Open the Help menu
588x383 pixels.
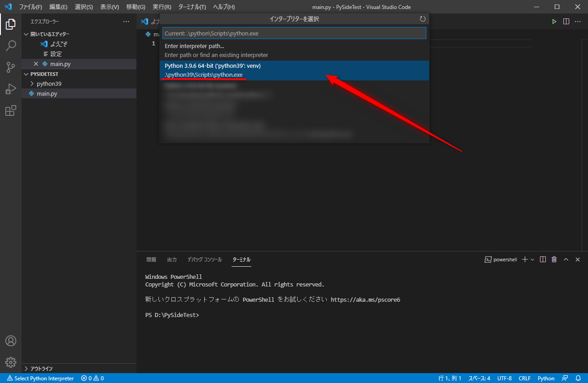(224, 7)
